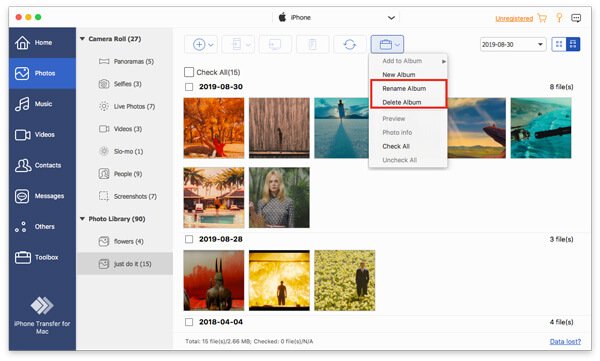The width and height of the screenshot is (600, 361).
Task: Open the 2019-08-30 date dropdown
Action: [513, 44]
